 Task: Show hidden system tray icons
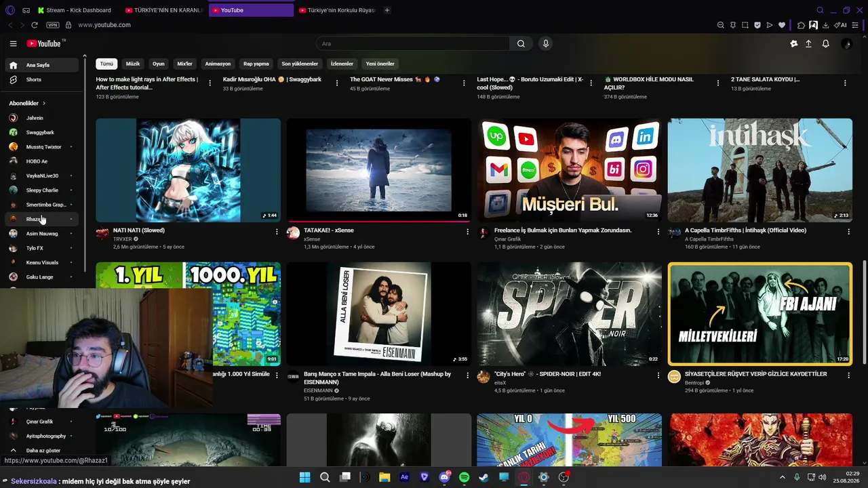point(782,477)
